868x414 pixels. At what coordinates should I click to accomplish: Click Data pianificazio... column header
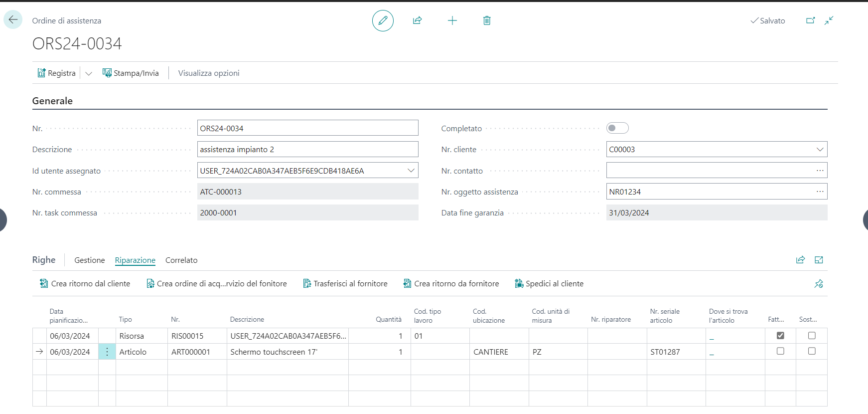69,316
